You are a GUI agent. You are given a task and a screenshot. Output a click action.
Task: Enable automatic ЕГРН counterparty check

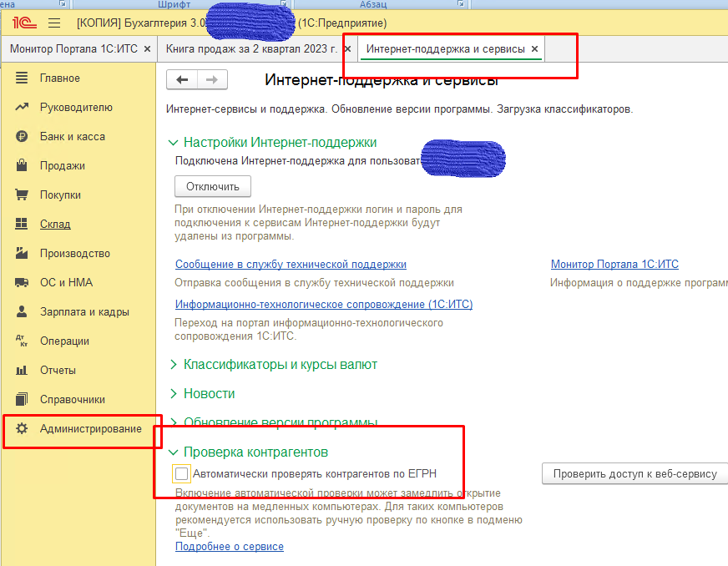pos(181,473)
